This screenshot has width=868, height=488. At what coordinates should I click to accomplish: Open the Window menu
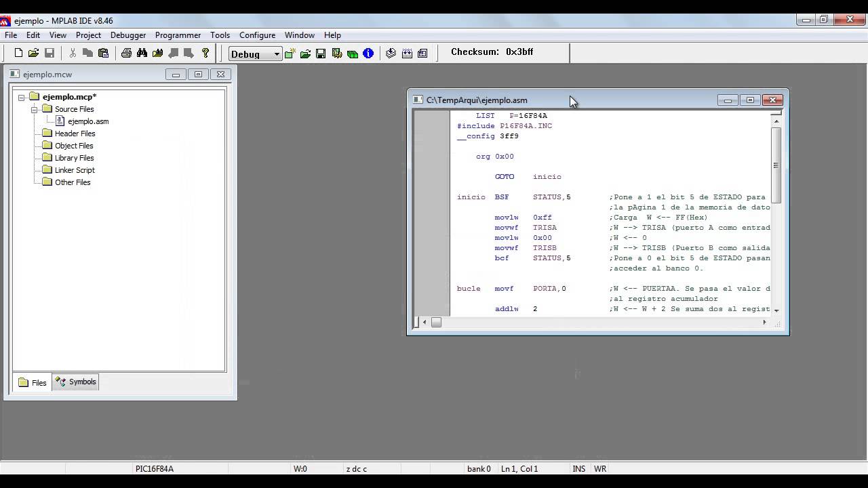[x=299, y=35]
